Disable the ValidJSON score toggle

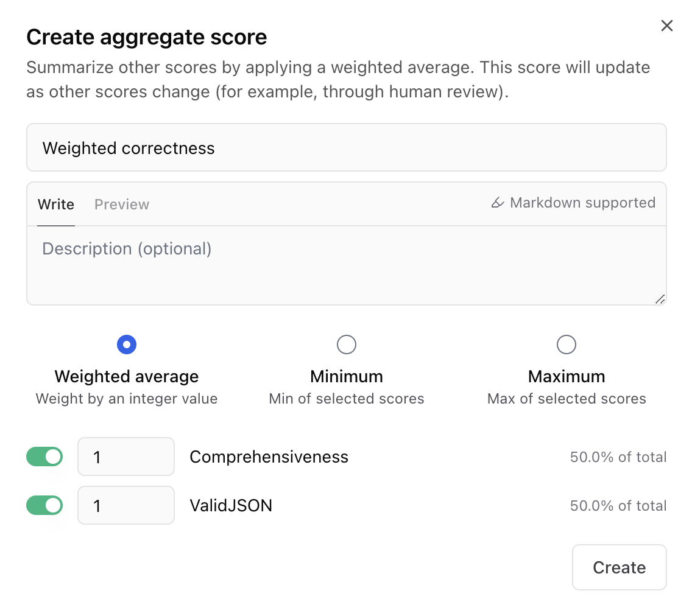[x=44, y=505]
